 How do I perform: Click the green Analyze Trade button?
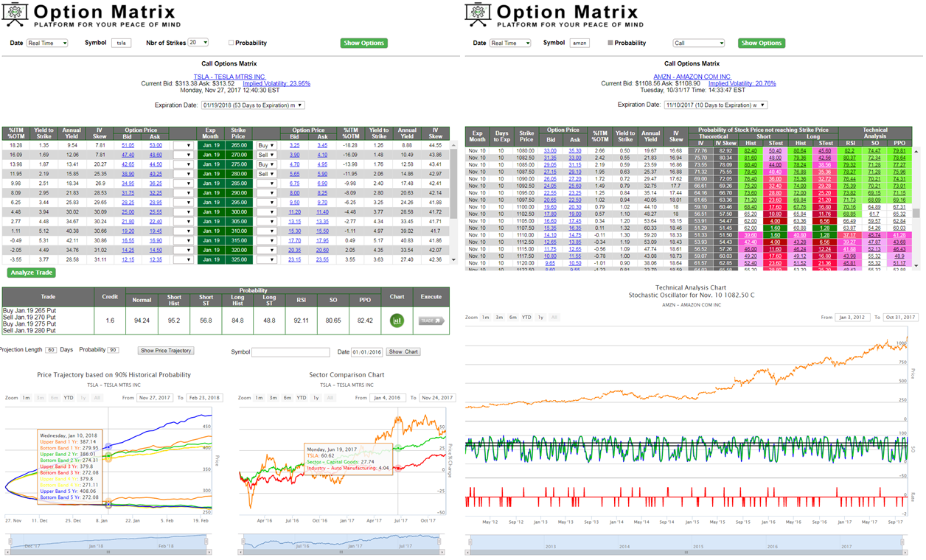click(32, 273)
